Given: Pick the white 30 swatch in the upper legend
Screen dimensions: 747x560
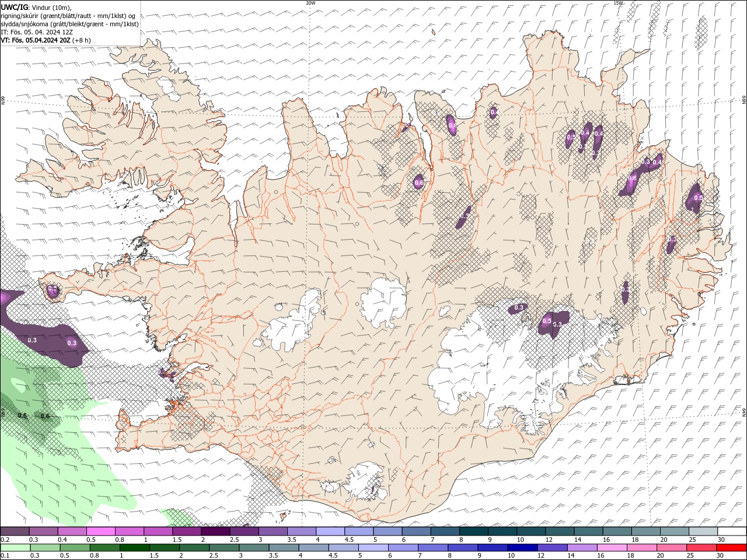Looking at the screenshot, I should coord(732,531).
